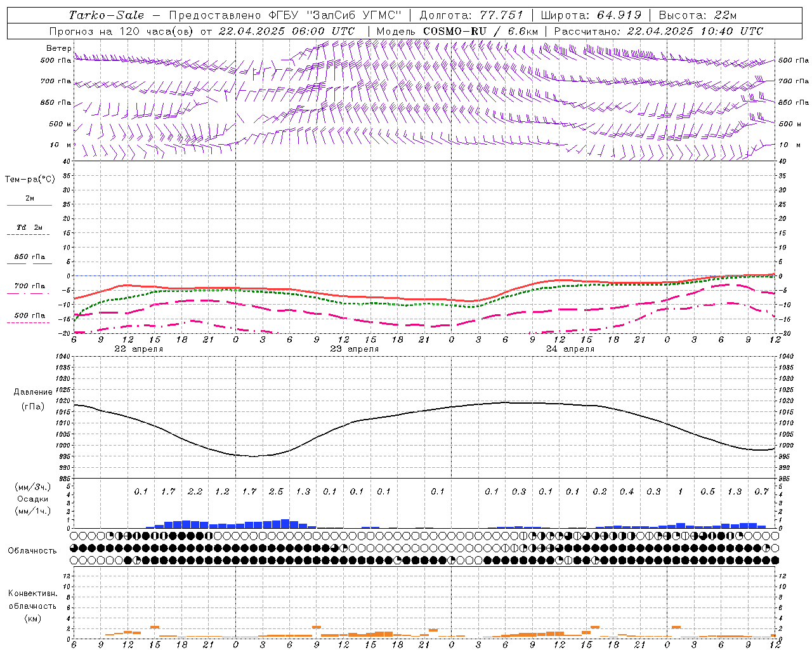Click the "Облачность" cloud cover row label

(32, 550)
